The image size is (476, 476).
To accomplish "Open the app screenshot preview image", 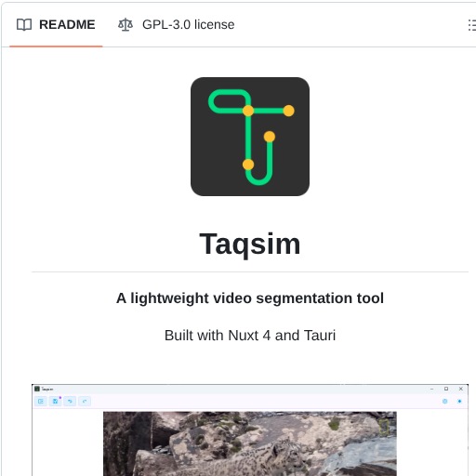I will click(250, 430).
